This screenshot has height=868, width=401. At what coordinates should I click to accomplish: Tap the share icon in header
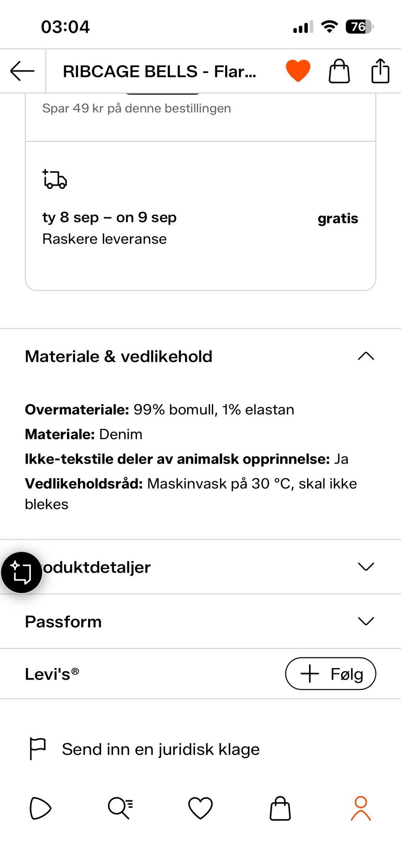tap(380, 71)
